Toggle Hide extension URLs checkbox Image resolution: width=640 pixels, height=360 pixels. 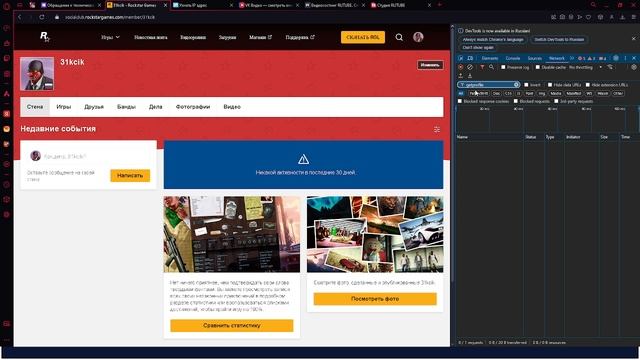pyautogui.click(x=588, y=85)
